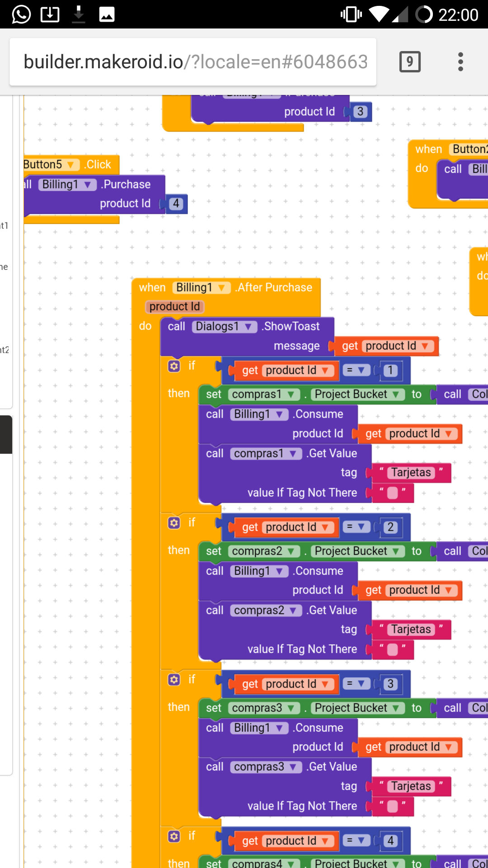Screen dimensions: 488x868
Task: Open mutator gear on the if block for product 3
Action: coord(174,679)
